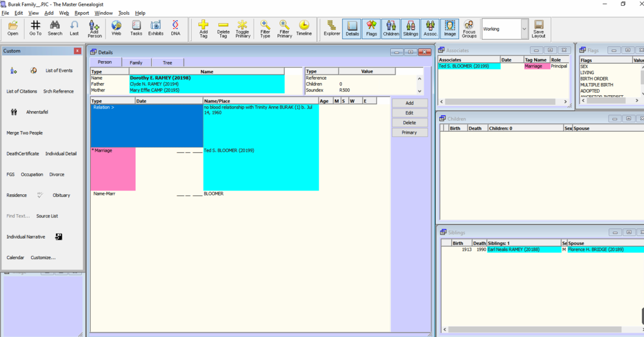The image size is (644, 337).
Task: Switch to the Family tab
Action: 136,62
